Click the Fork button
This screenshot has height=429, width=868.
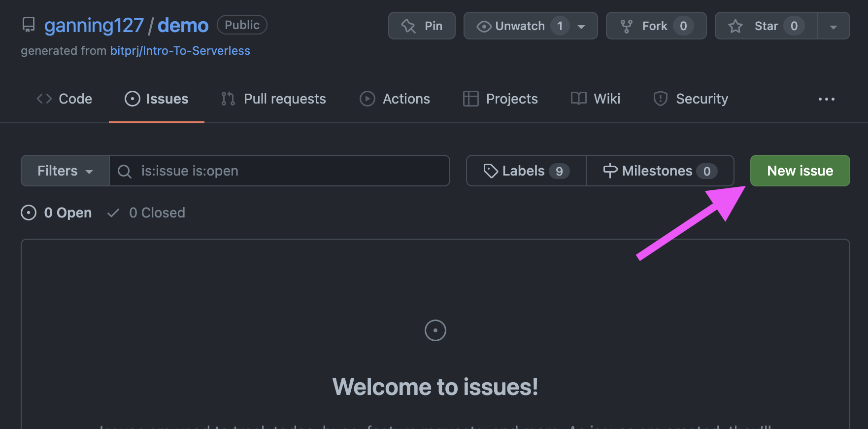[x=656, y=26]
